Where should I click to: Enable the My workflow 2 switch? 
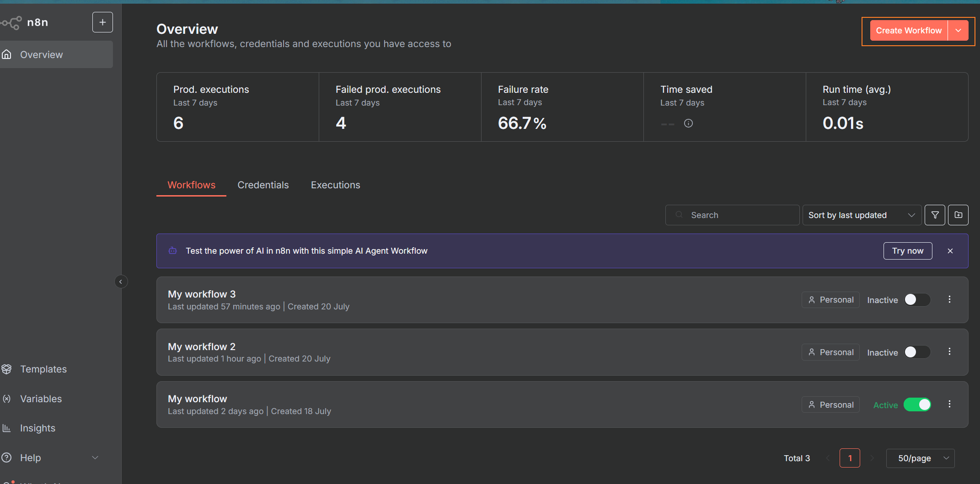pos(917,352)
